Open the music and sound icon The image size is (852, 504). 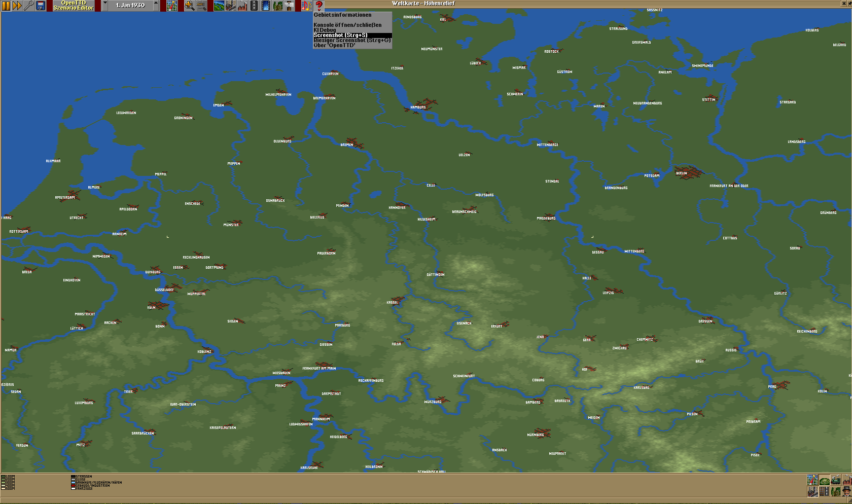[306, 6]
